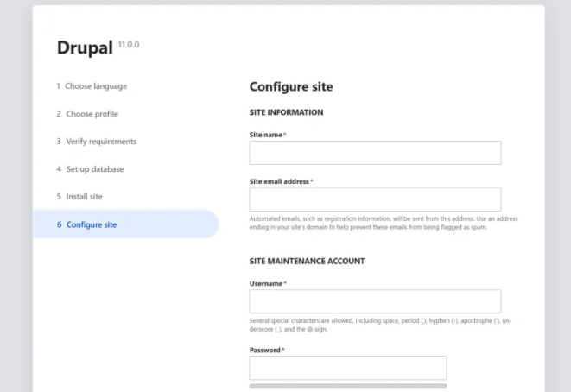Click the Site name label
Screen dimensions: 571x392
tap(266, 135)
